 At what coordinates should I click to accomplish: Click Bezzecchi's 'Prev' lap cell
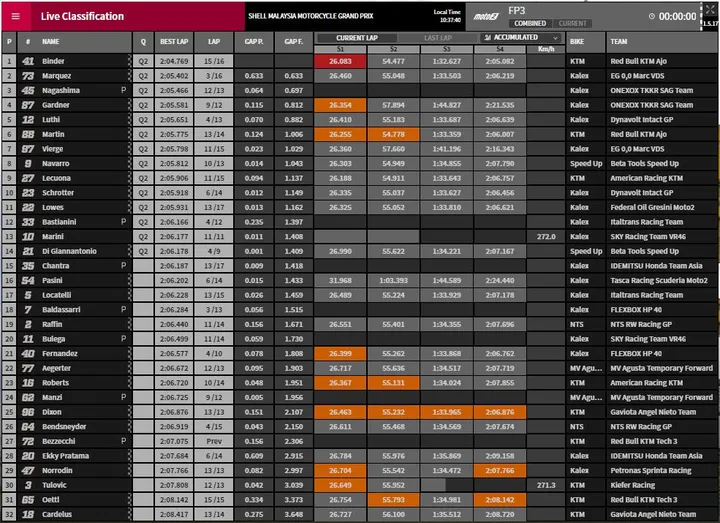click(x=214, y=441)
